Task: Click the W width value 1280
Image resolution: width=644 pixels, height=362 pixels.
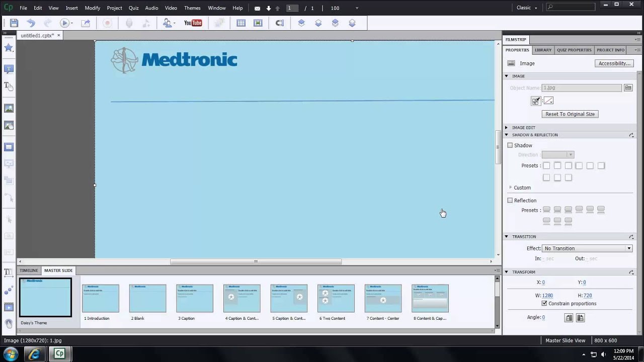Action: coord(547,296)
